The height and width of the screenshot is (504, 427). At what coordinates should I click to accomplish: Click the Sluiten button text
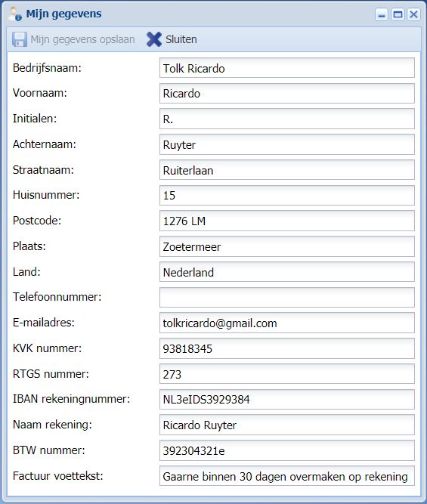181,39
